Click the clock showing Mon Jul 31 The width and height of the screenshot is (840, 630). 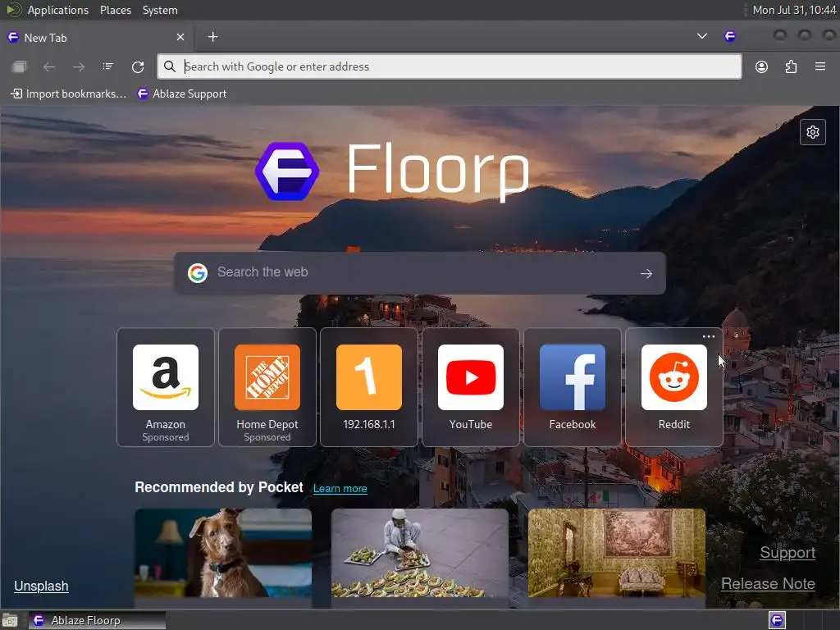(x=794, y=10)
